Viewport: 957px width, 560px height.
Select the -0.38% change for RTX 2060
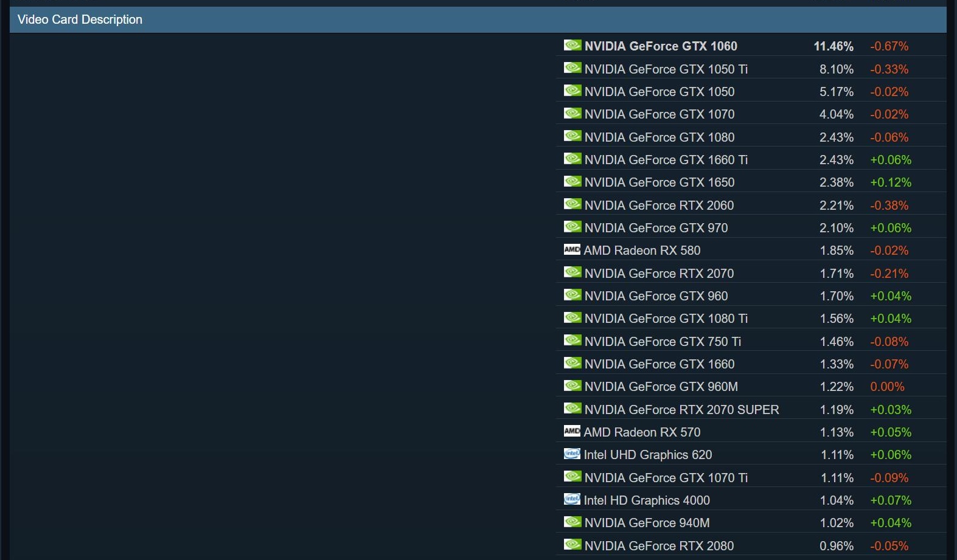889,206
